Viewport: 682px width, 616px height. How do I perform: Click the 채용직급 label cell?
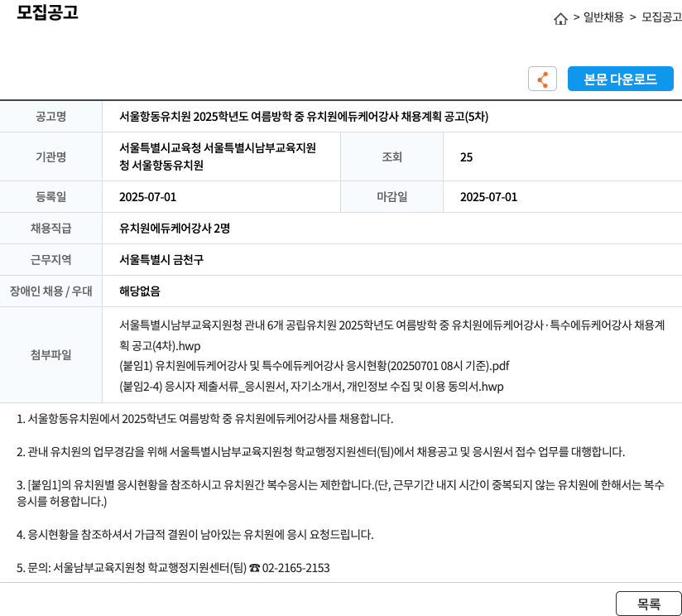point(50,228)
